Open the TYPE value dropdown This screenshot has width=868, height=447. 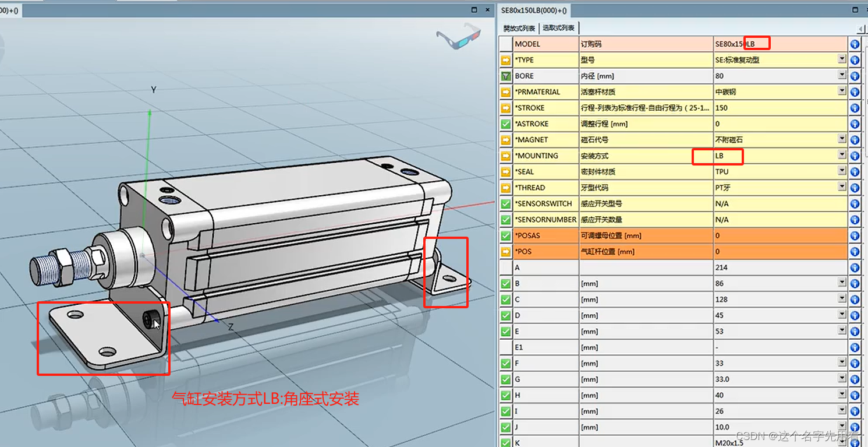(842, 59)
